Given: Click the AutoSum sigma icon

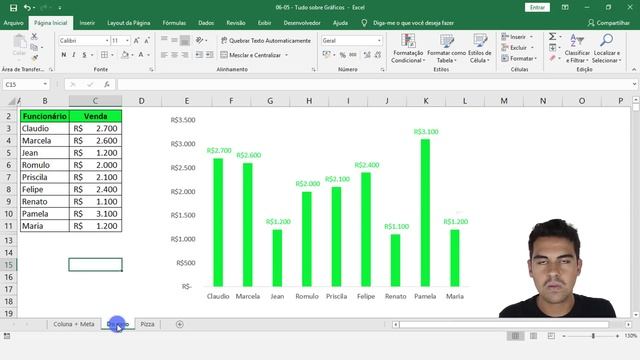Looking at the screenshot, I should [x=552, y=36].
